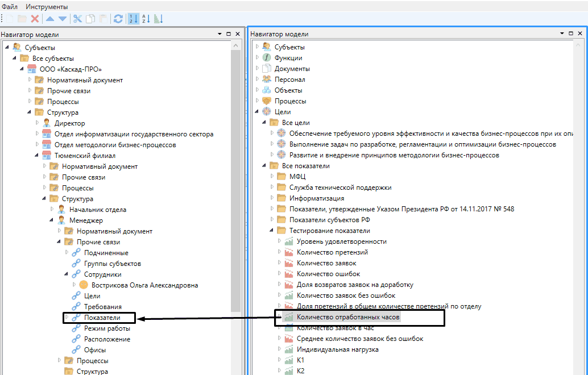The width and height of the screenshot is (588, 375).
Task: Click the paste clipboard toolbar icon
Action: click(x=103, y=19)
